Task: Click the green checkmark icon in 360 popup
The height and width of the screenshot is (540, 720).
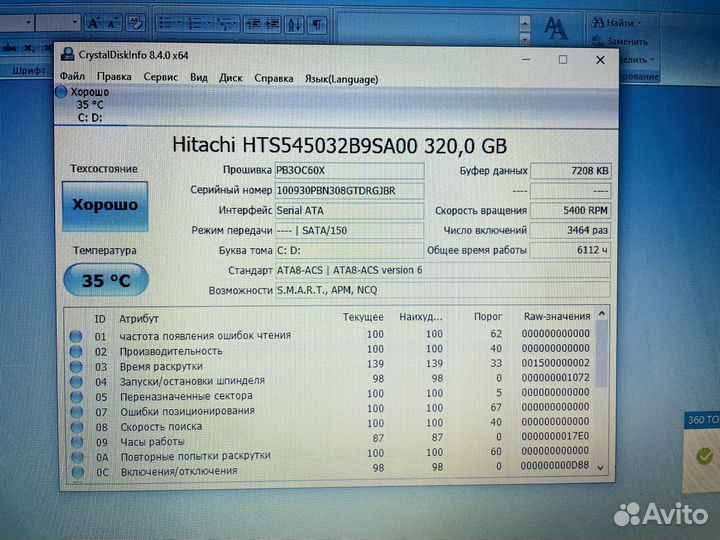Action: [704, 456]
